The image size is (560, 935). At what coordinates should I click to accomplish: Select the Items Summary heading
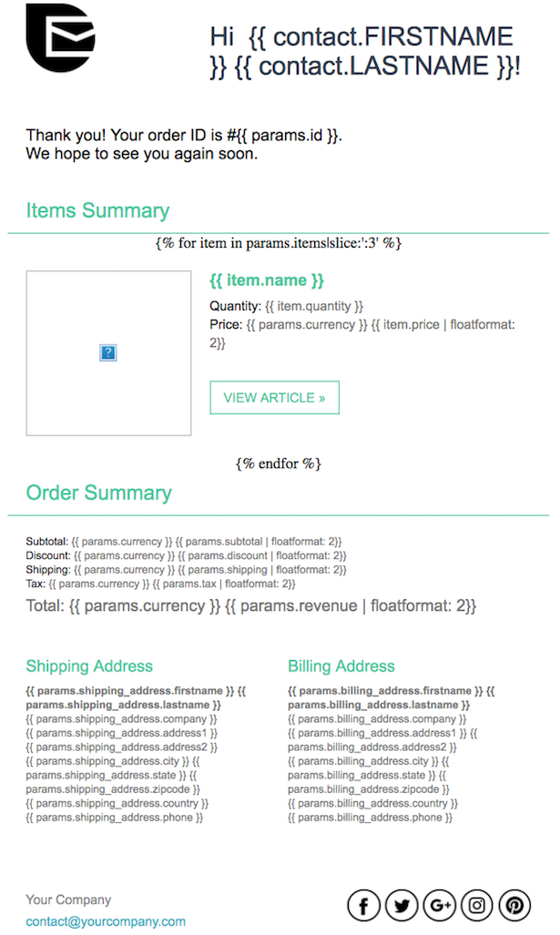click(x=98, y=210)
